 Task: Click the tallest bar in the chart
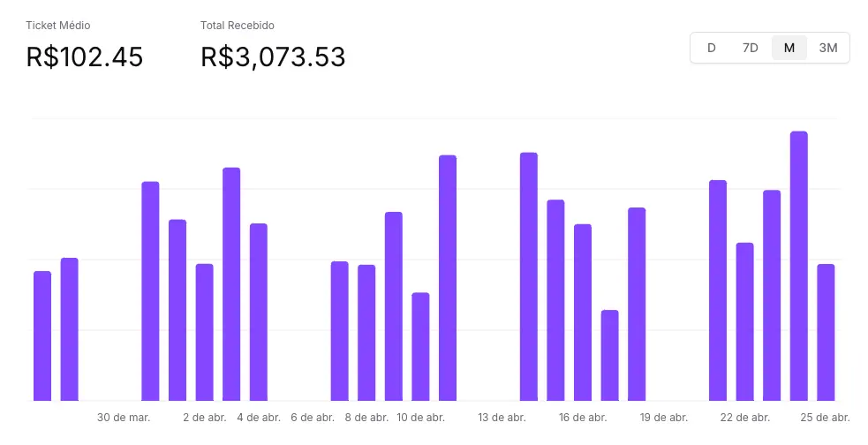[x=799, y=265]
